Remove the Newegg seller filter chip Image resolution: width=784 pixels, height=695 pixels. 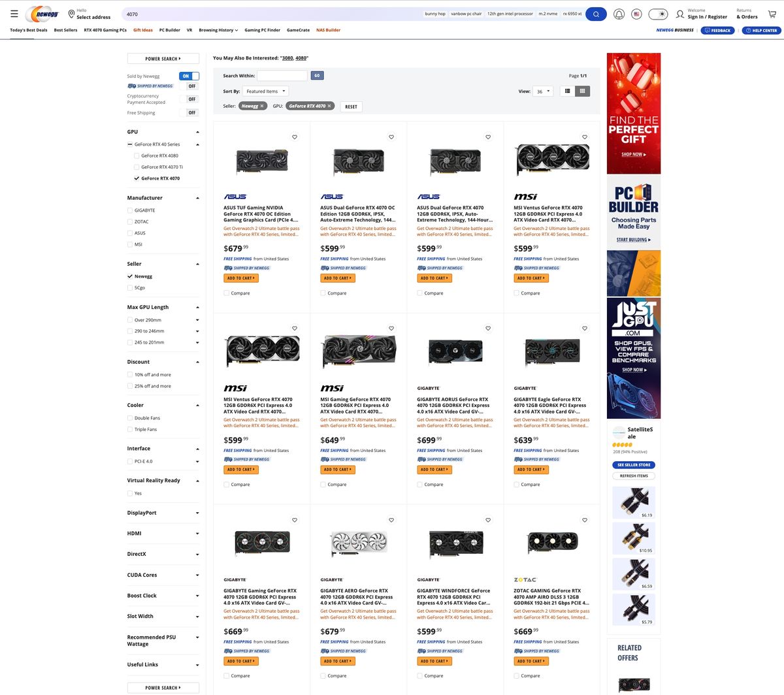(262, 106)
